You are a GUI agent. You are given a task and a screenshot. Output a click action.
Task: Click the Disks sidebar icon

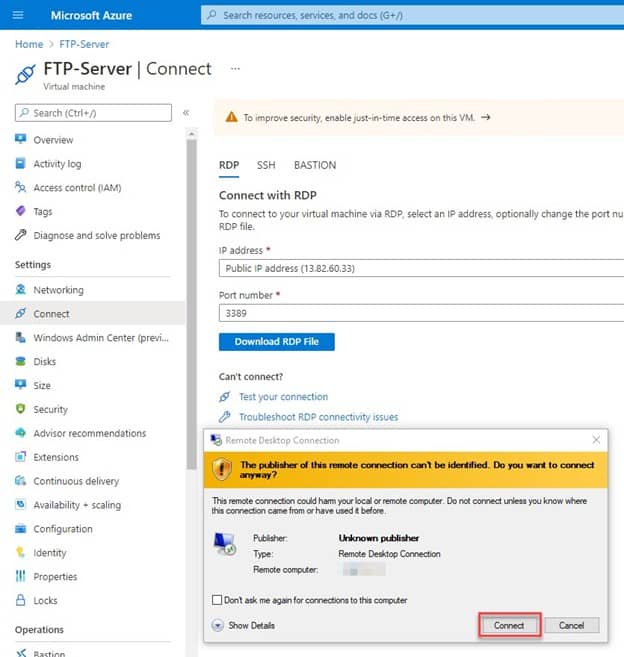pos(21,361)
